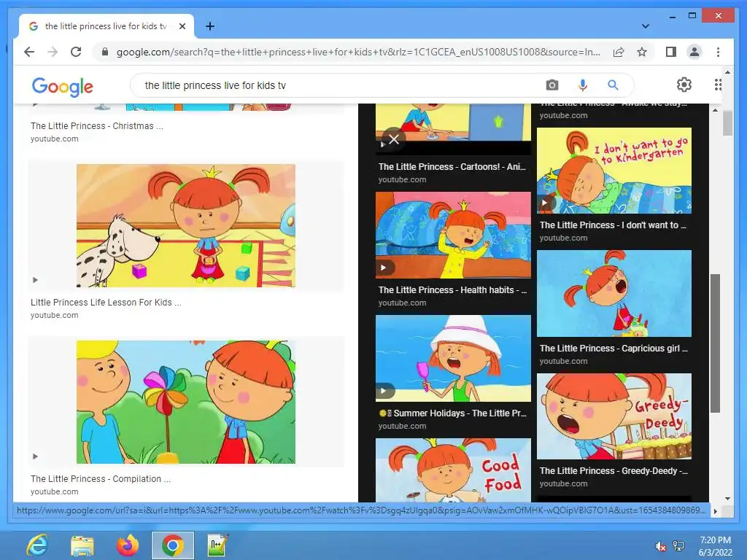Open Notepad++ from the taskbar
The height and width of the screenshot is (560, 747).
pos(217,545)
